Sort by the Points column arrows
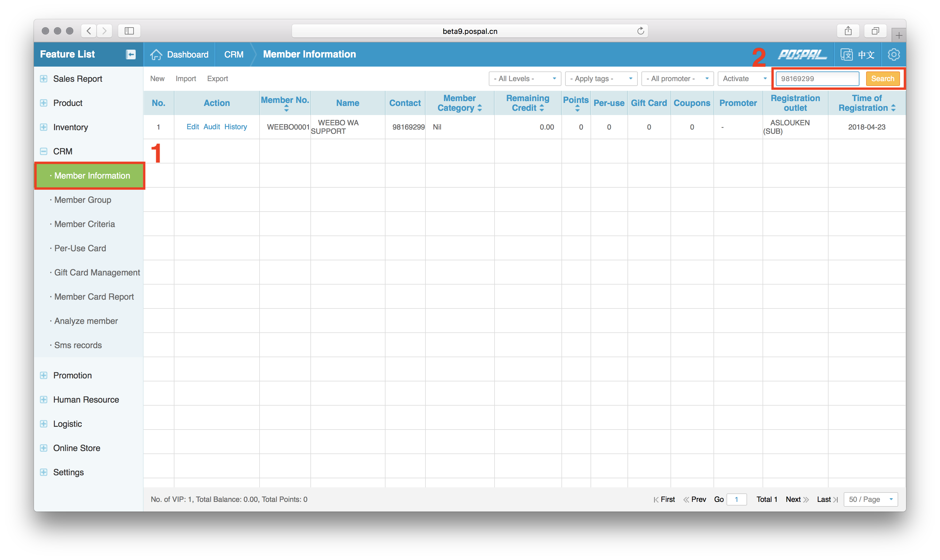 click(x=577, y=109)
